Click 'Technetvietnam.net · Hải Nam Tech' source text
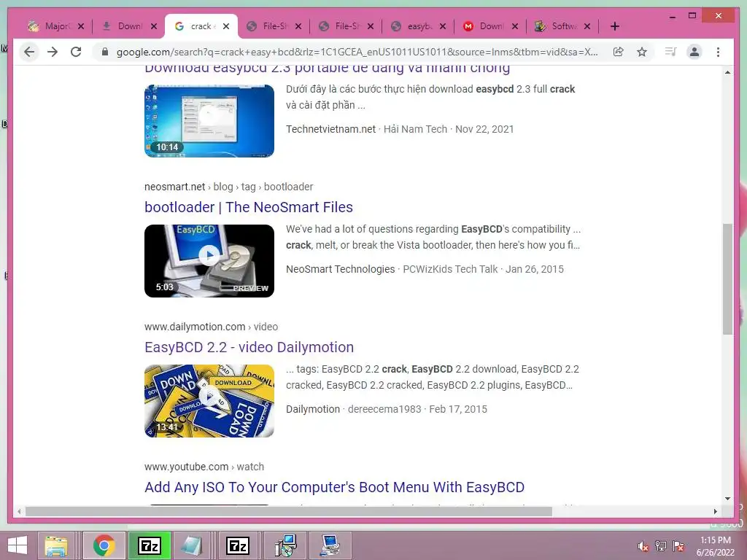The width and height of the screenshot is (747, 560). 366,129
